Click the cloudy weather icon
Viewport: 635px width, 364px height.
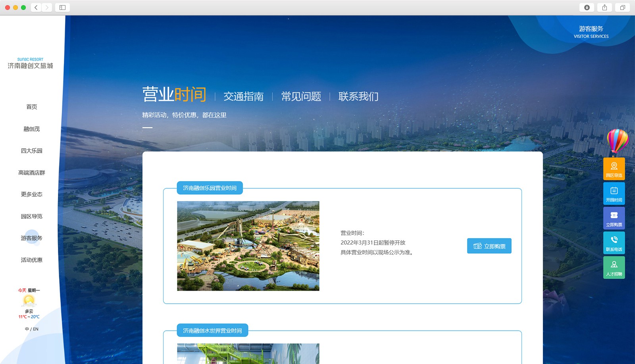(29, 301)
